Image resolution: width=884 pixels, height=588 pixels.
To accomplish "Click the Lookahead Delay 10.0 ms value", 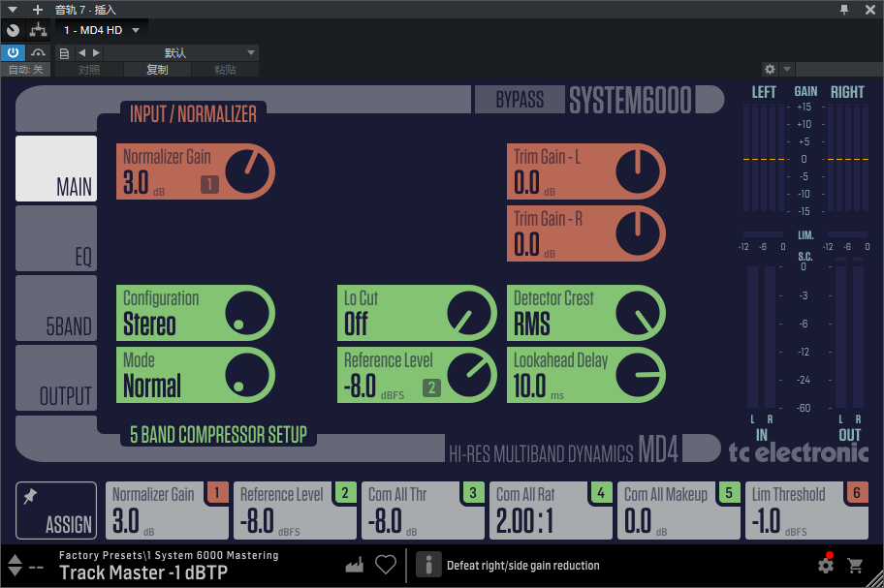I will 538,387.
